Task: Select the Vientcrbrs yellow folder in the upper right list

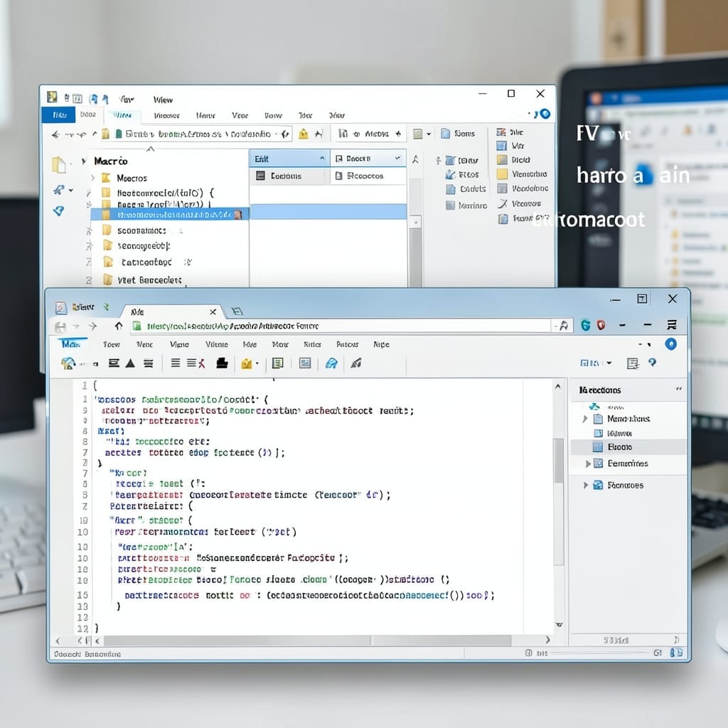Action: pos(522,174)
